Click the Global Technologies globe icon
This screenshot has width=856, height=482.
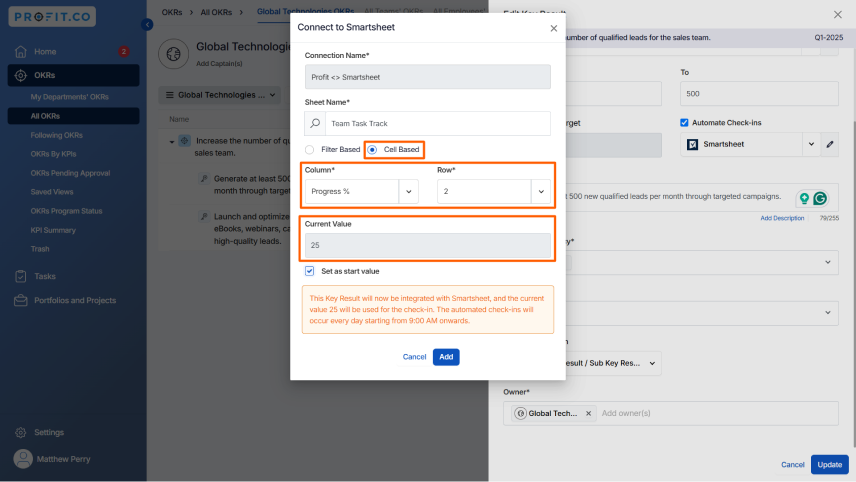(x=174, y=54)
